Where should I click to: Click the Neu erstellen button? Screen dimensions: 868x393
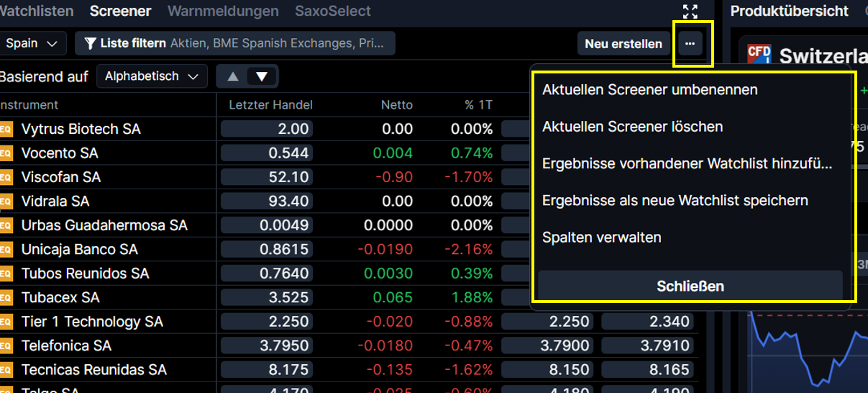623,44
